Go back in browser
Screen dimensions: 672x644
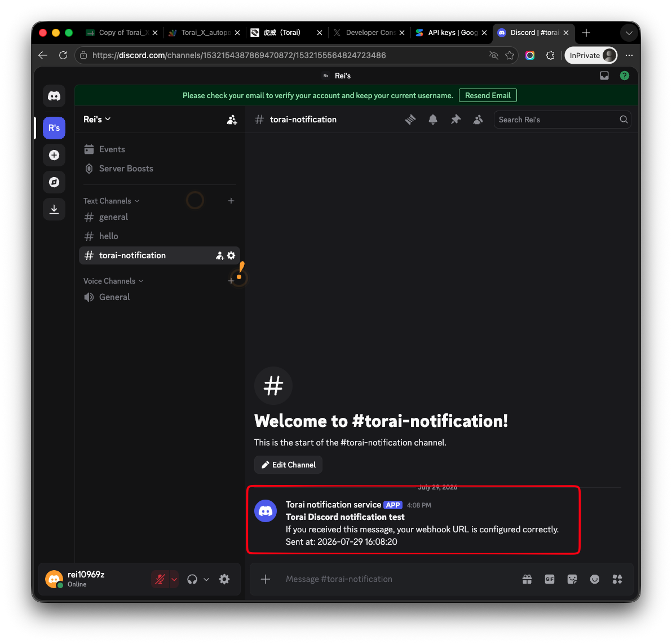(x=43, y=55)
